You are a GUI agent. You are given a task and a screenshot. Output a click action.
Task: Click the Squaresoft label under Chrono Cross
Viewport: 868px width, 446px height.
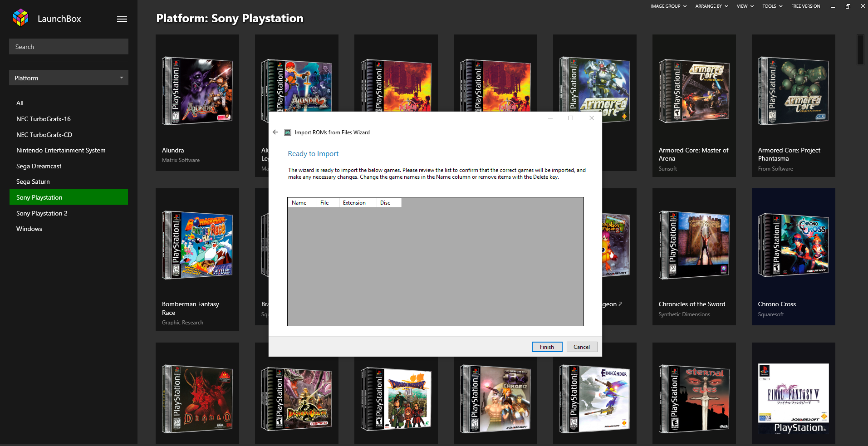coord(770,314)
